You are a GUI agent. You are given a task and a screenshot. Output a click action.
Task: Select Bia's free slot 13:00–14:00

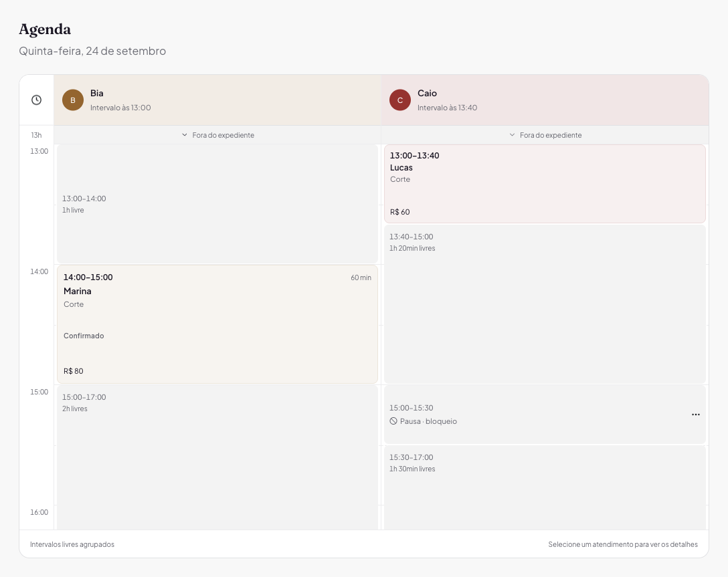pos(217,204)
